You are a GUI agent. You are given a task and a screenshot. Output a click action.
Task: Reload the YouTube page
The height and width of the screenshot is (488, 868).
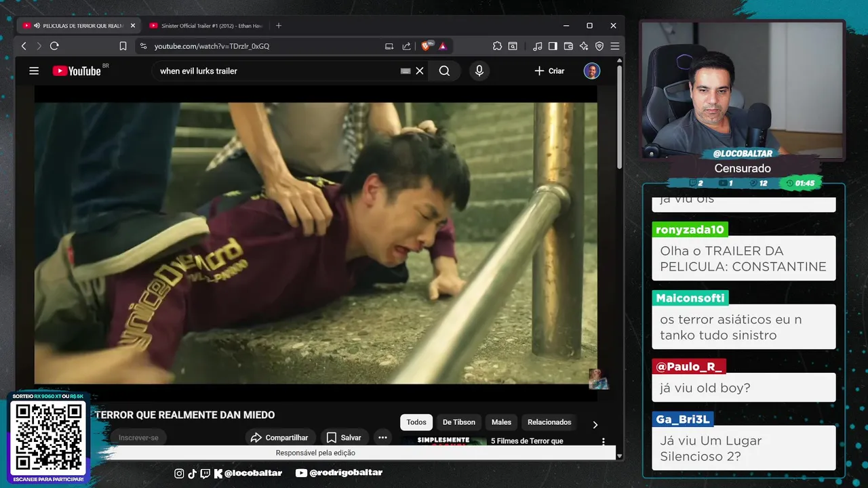(x=54, y=46)
